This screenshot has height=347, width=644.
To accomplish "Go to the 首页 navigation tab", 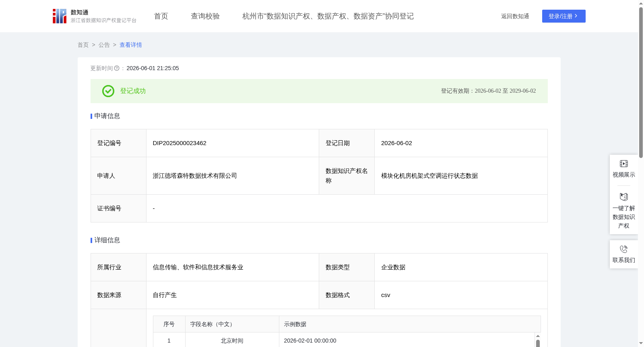I will (161, 16).
